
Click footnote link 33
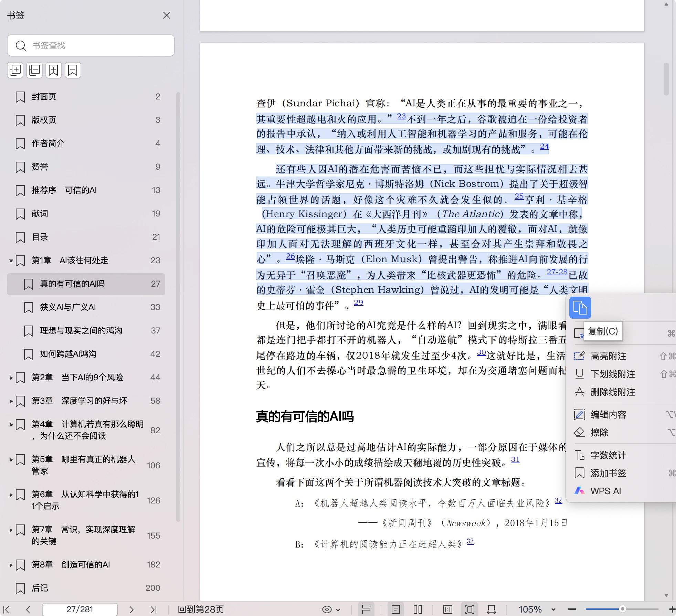[x=470, y=542]
